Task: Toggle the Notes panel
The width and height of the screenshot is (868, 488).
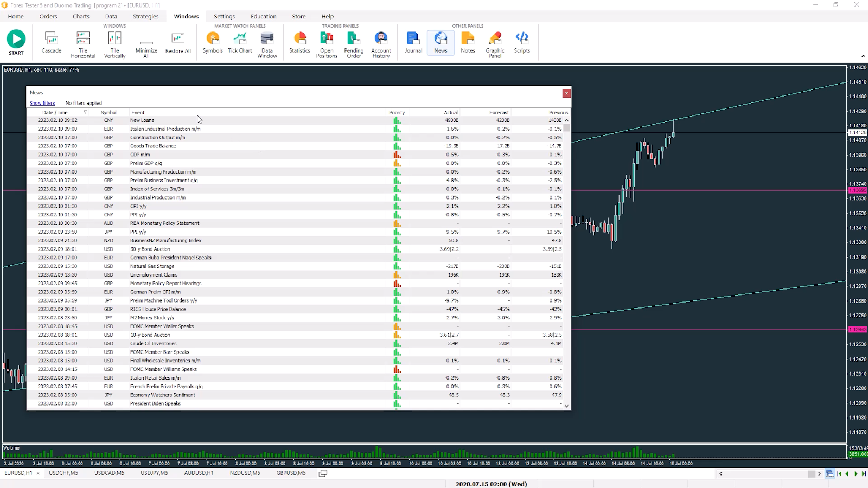Action: [468, 43]
